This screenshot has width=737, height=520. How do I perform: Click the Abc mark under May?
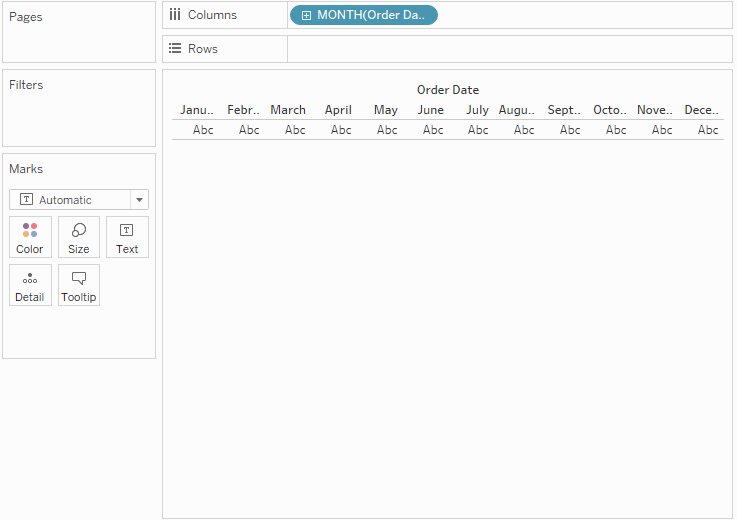click(x=387, y=130)
